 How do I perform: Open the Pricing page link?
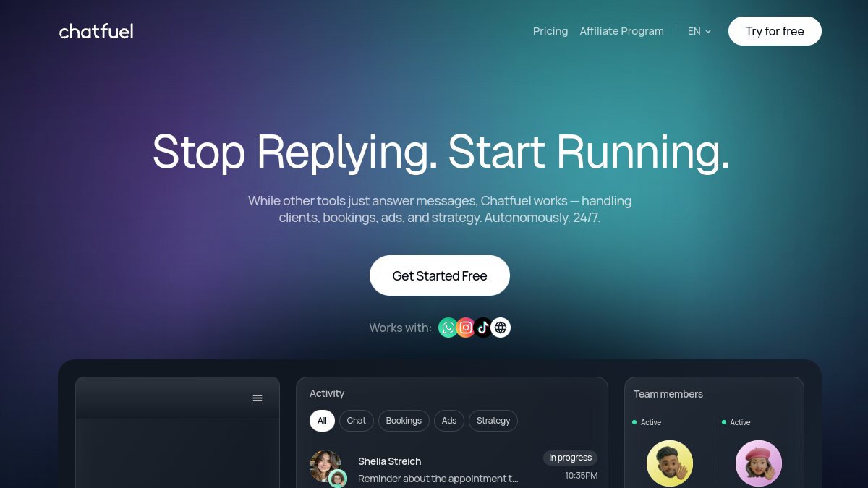pos(550,31)
